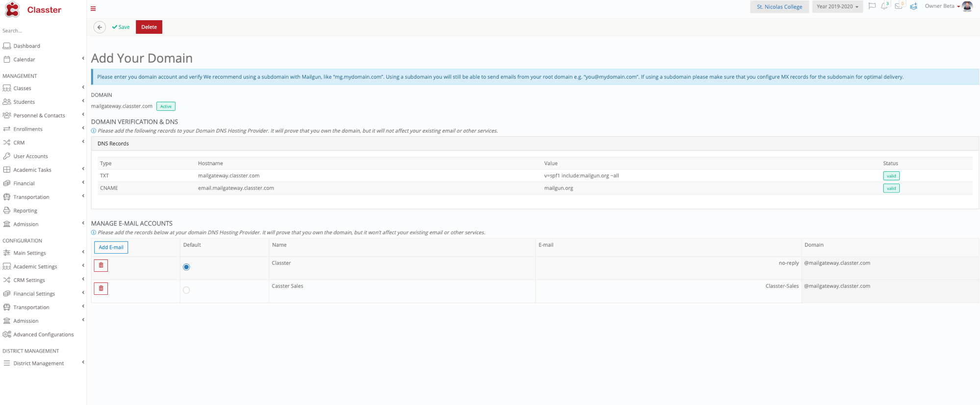This screenshot has width=980, height=405.
Task: Expand the Admission chevron under Configuration
Action: coord(83,320)
